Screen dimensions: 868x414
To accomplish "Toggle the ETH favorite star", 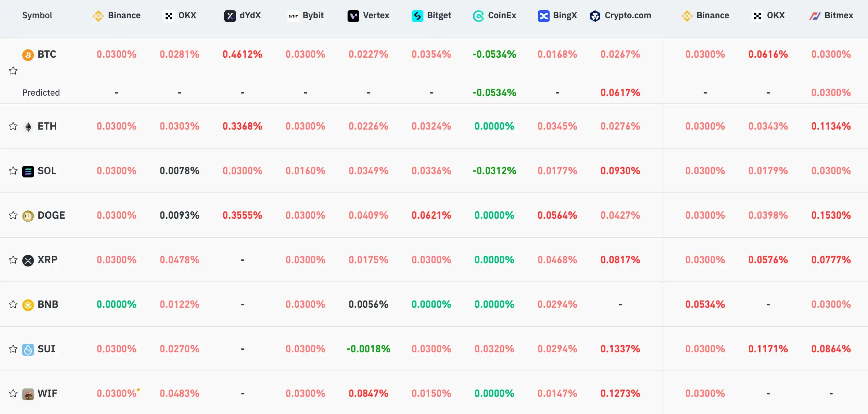I will pyautogui.click(x=13, y=126).
